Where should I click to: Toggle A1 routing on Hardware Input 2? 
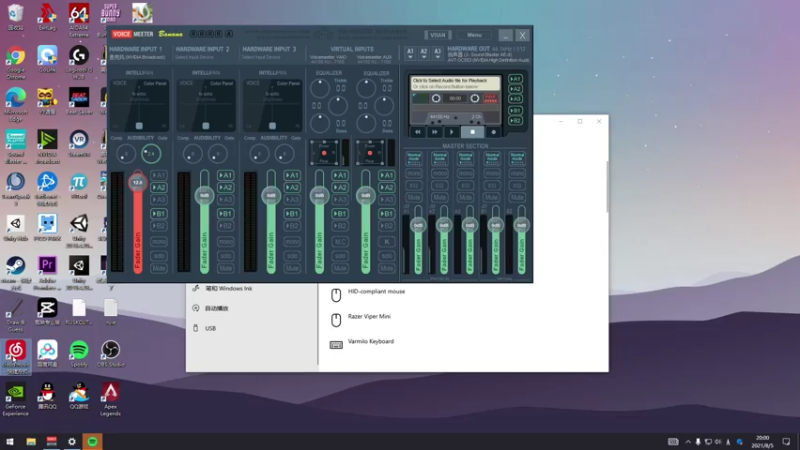pos(226,176)
